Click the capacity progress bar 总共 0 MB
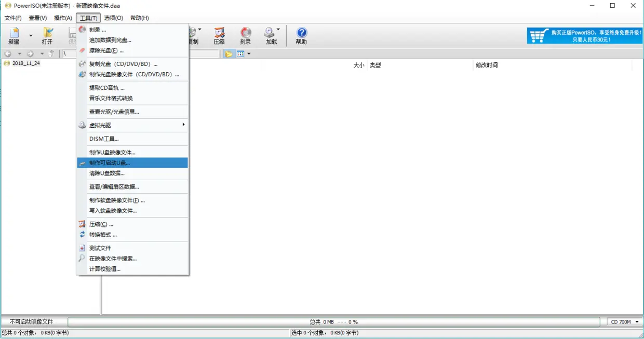 click(333, 322)
